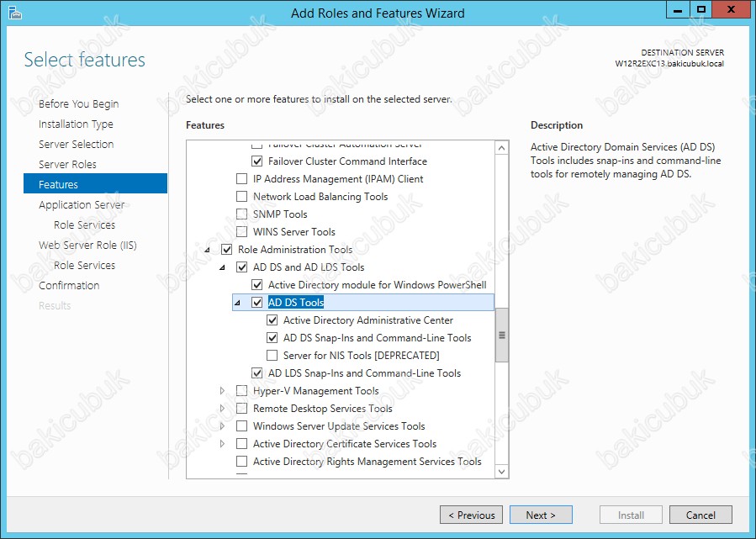The width and height of the screenshot is (756, 539).
Task: Expand Hyper-V Management Tools node
Action: [x=222, y=390]
